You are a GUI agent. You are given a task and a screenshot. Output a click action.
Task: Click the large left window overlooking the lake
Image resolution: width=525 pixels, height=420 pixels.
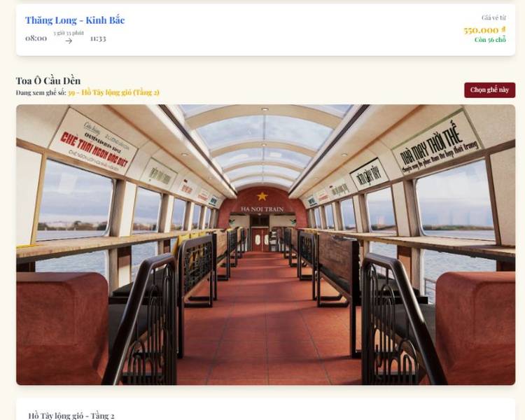pyautogui.click(x=74, y=199)
